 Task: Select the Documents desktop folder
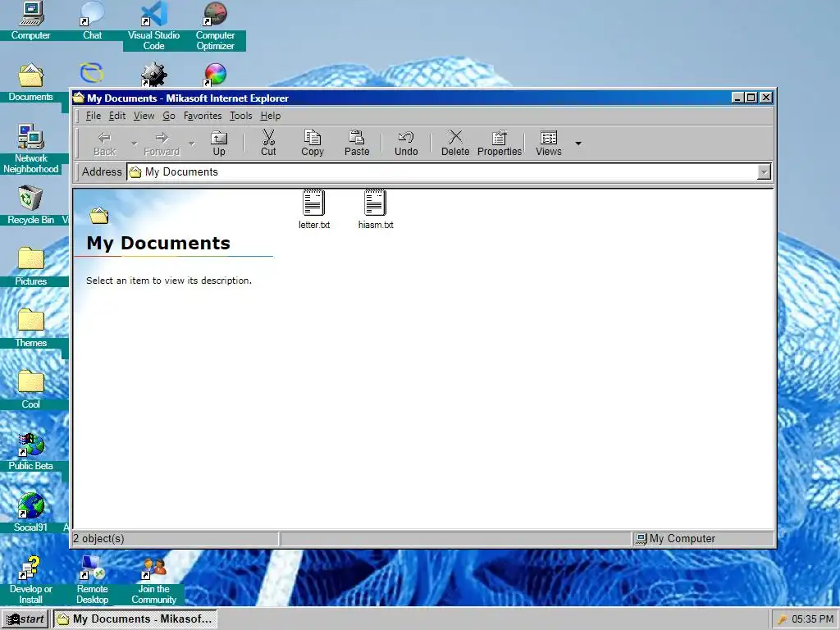[30, 83]
